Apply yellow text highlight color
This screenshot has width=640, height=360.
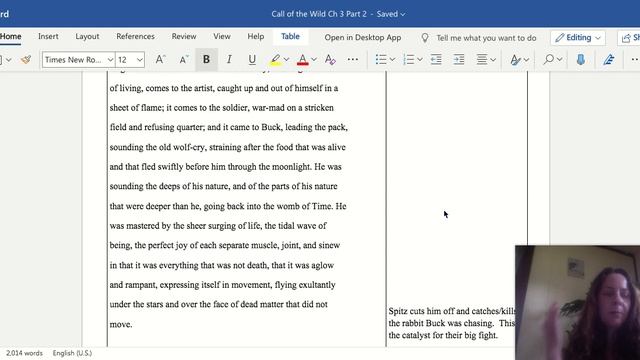(276, 60)
